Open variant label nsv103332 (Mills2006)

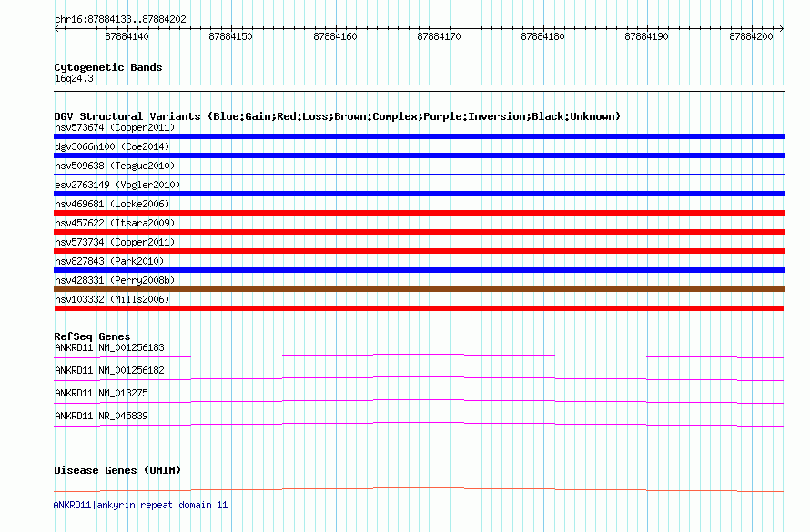coord(112,299)
